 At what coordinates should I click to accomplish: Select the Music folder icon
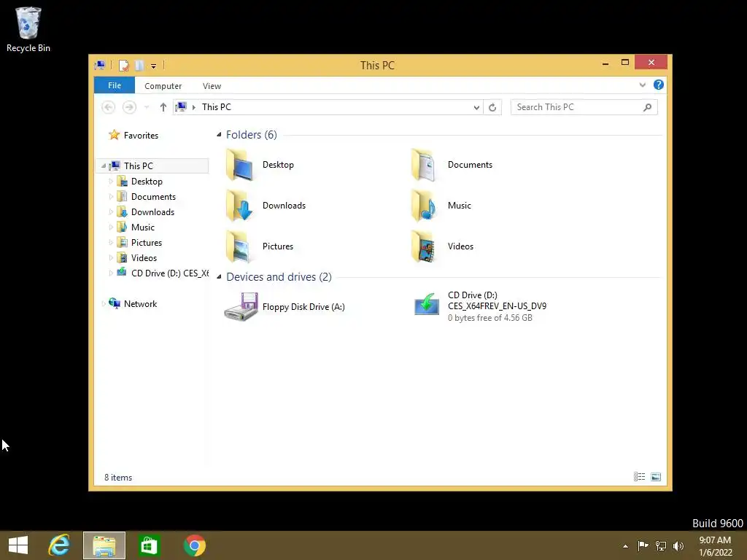[424, 206]
